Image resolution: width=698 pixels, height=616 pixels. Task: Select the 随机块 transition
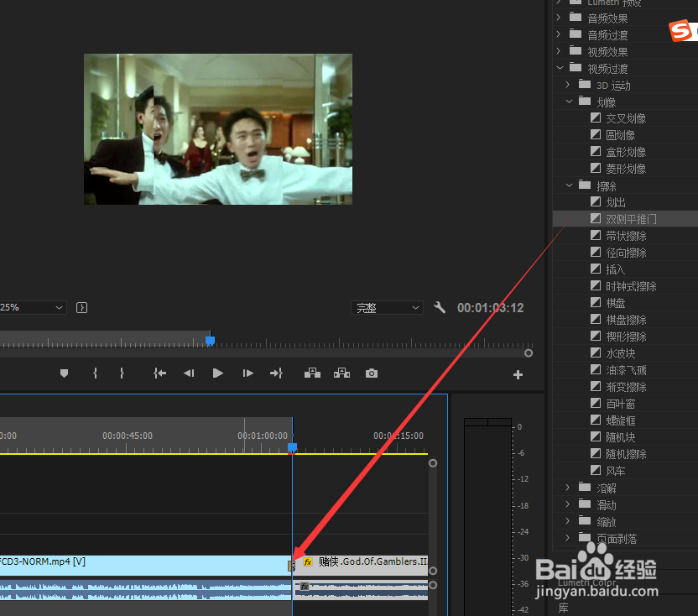pyautogui.click(x=620, y=437)
